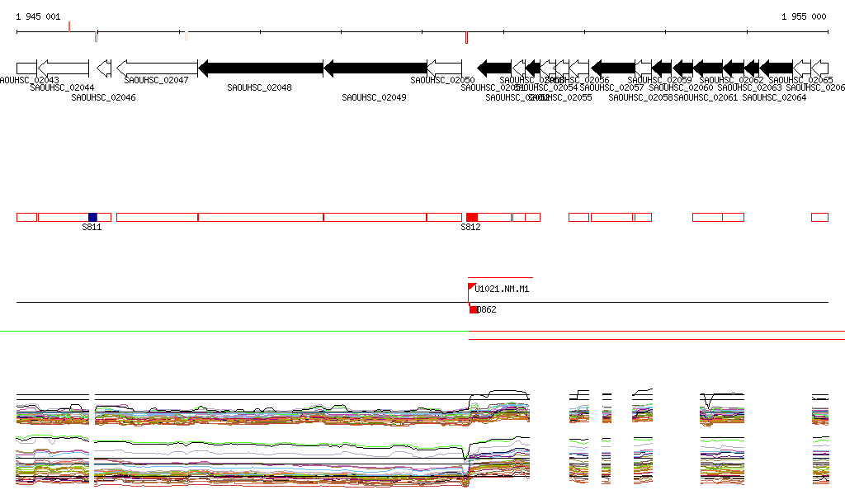Select red segment box under SAOUHSC_02057

coord(612,218)
